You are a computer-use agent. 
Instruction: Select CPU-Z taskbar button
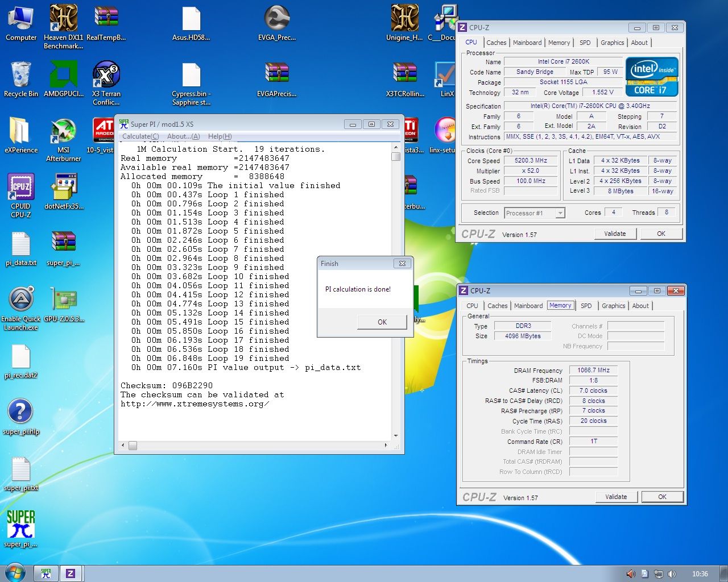[x=71, y=573]
